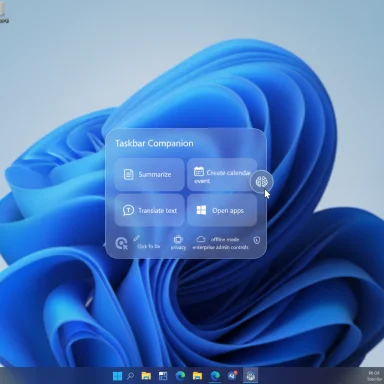Click the shield icon in panel footer
This screenshot has height=384, width=384.
click(x=257, y=240)
